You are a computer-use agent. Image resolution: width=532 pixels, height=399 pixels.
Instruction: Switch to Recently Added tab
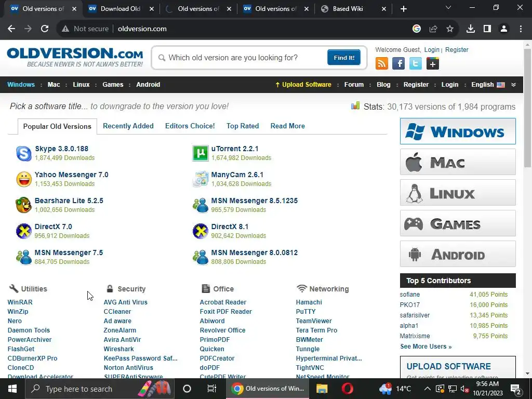tap(128, 126)
